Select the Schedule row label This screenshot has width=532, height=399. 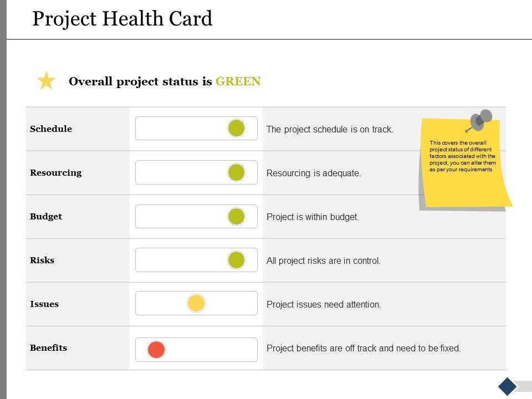point(51,129)
